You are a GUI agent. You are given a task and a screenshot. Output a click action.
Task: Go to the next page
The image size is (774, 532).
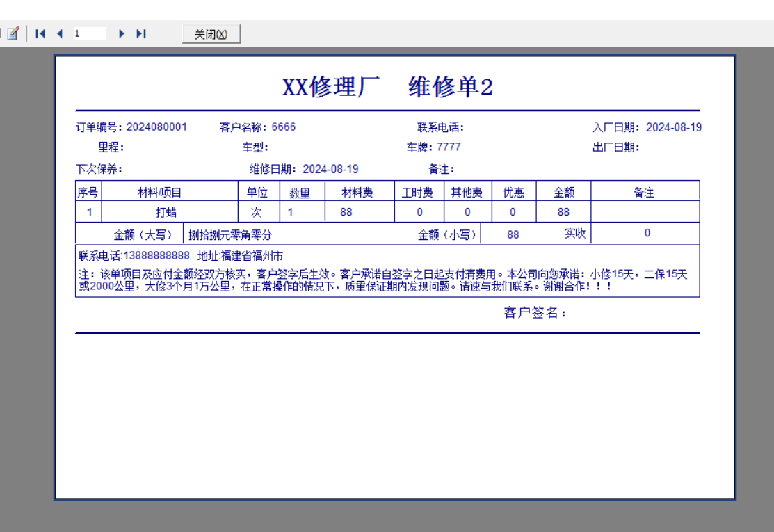122,33
